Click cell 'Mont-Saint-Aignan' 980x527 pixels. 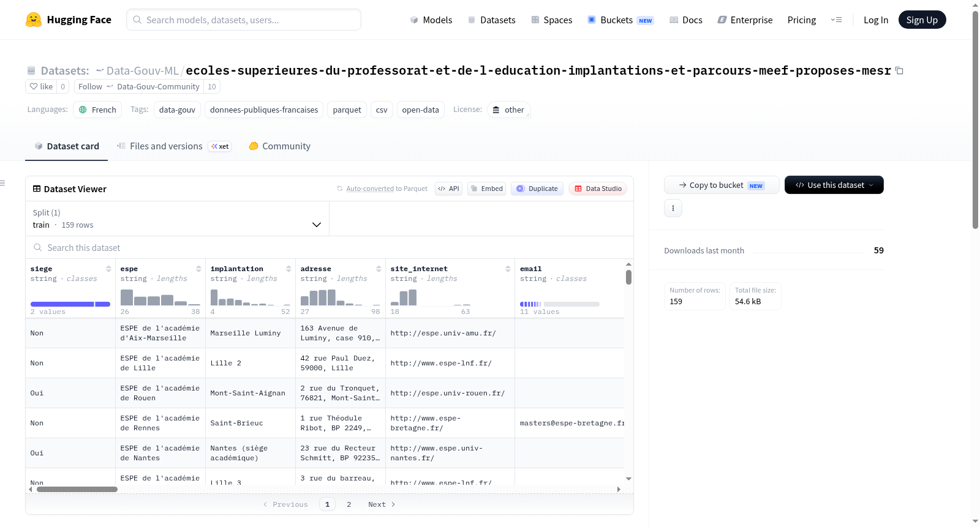(x=251, y=393)
